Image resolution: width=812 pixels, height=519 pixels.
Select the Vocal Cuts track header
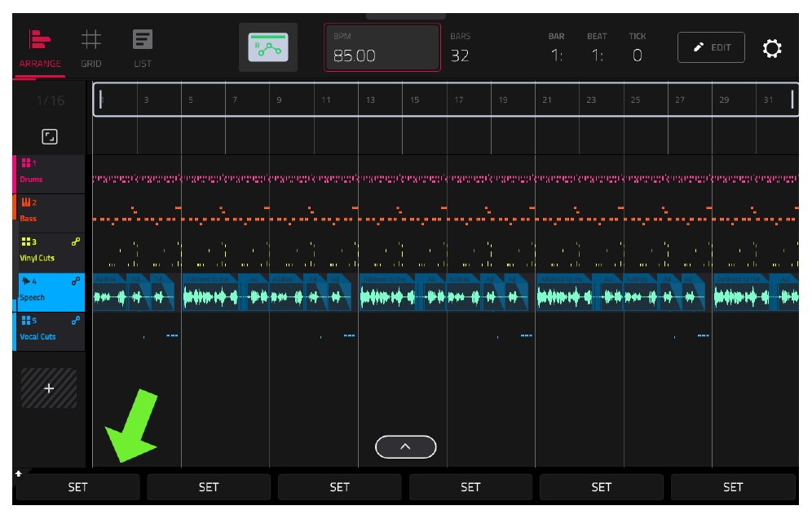(x=49, y=332)
